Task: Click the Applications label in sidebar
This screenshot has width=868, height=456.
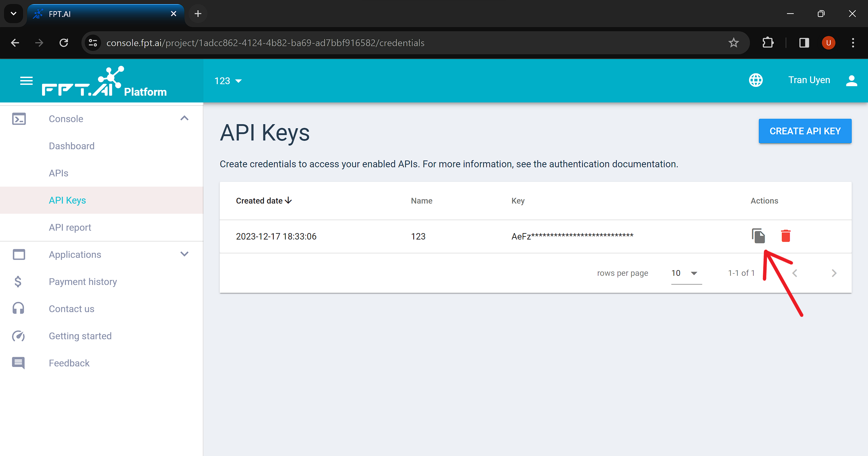Action: tap(75, 254)
